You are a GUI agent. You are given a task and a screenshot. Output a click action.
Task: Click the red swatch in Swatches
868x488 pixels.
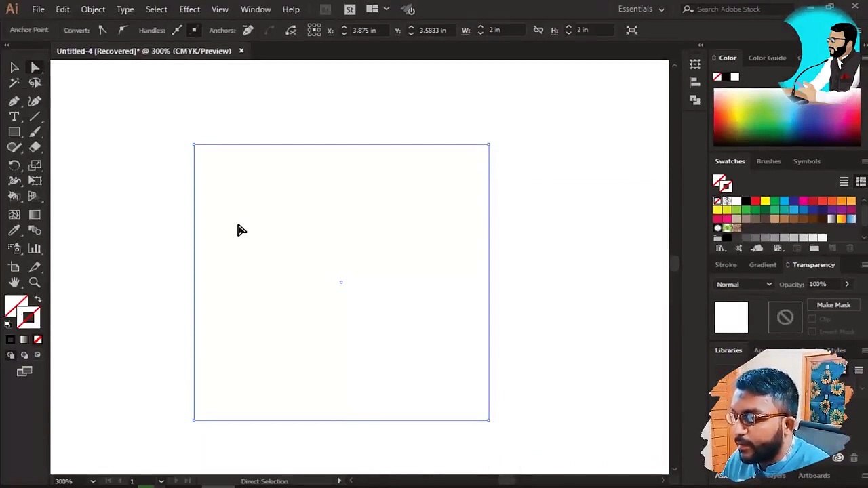click(755, 201)
